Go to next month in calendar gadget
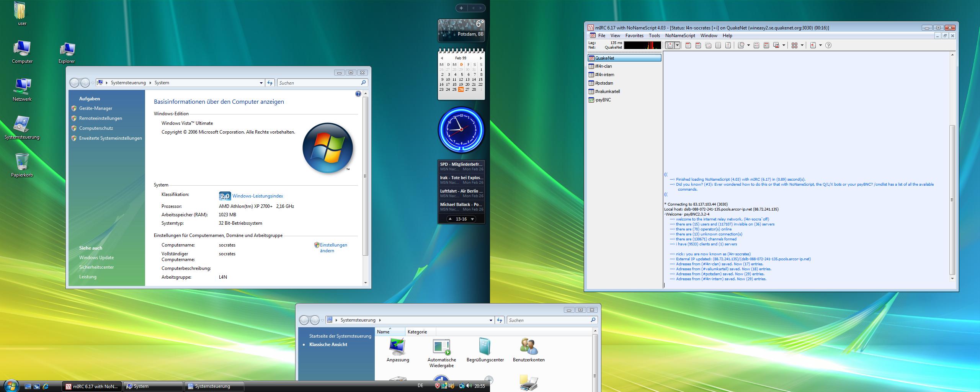The width and height of the screenshot is (980, 392). click(x=481, y=58)
